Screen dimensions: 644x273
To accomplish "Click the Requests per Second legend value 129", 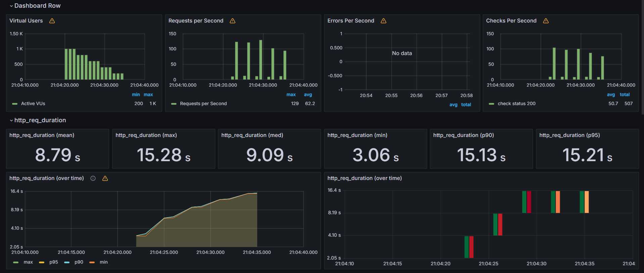I will pos(295,103).
